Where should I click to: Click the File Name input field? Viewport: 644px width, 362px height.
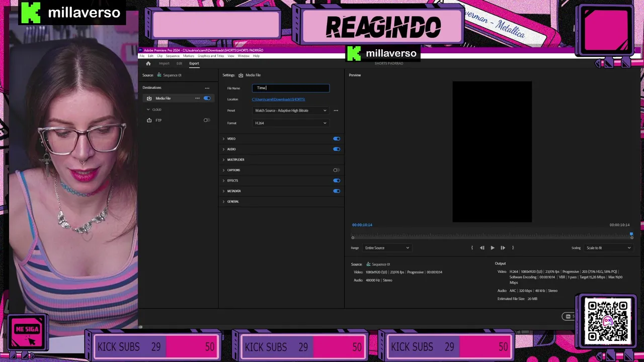(x=291, y=88)
